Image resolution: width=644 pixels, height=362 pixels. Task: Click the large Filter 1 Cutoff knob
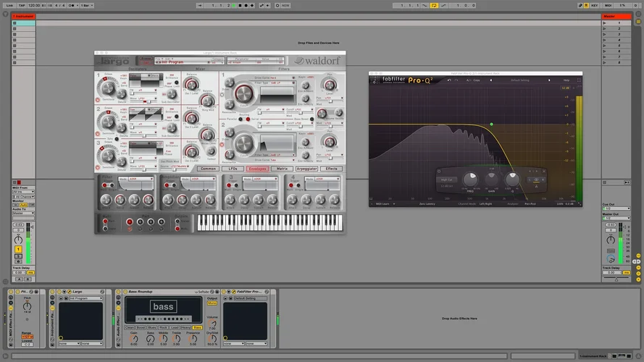point(243,93)
